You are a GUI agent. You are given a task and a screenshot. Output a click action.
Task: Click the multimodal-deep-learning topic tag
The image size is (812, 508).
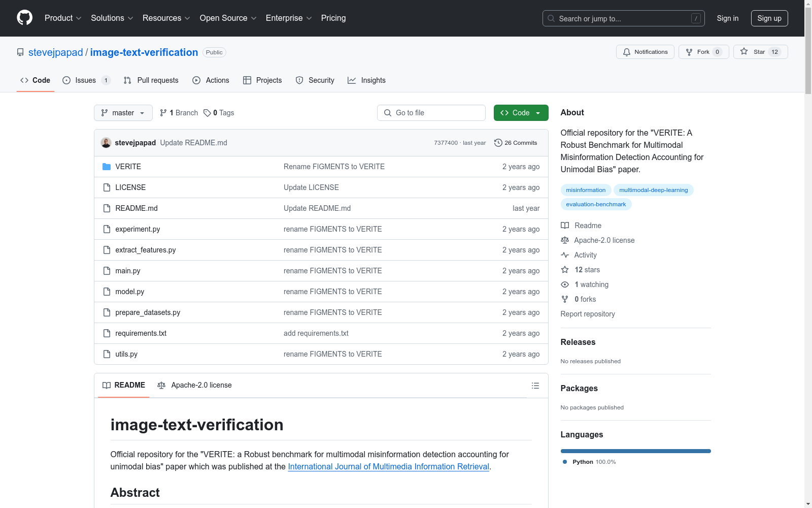654,190
